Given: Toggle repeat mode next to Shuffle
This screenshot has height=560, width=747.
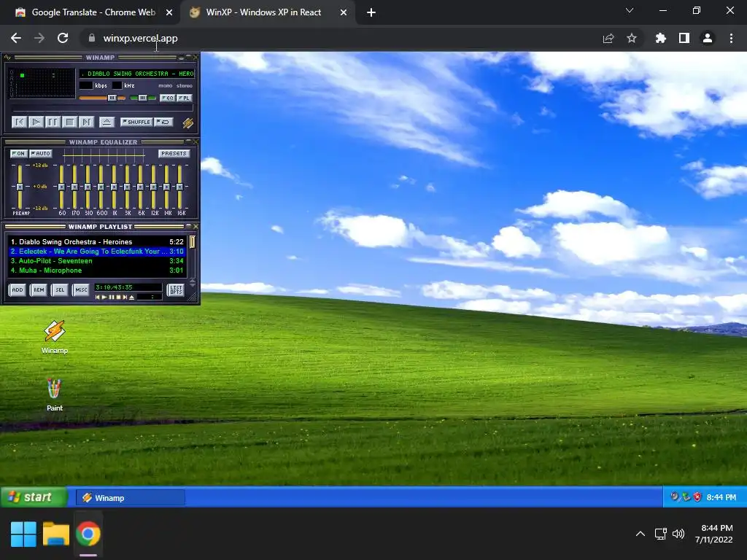Looking at the screenshot, I should pos(164,122).
